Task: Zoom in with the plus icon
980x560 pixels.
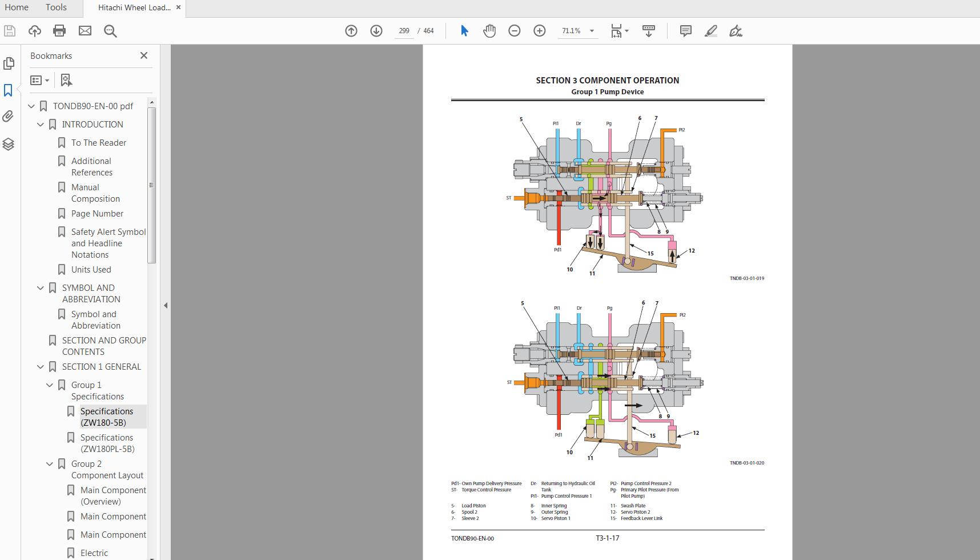Action: [539, 31]
